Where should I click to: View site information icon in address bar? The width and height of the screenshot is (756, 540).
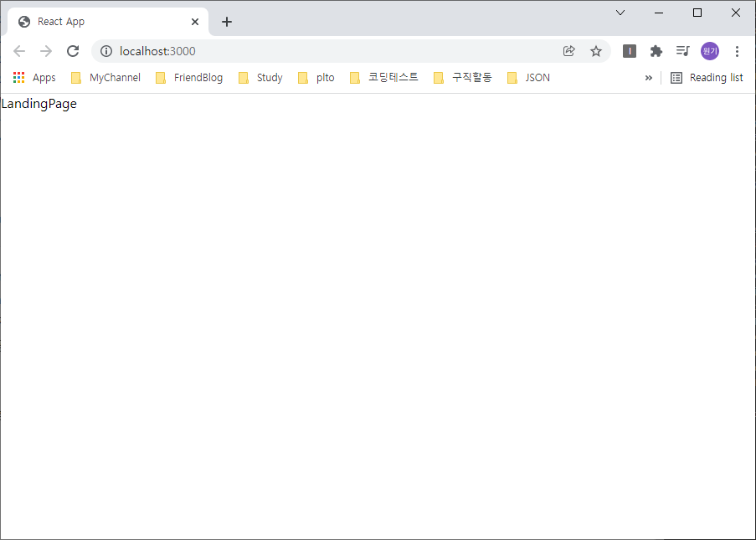click(106, 51)
